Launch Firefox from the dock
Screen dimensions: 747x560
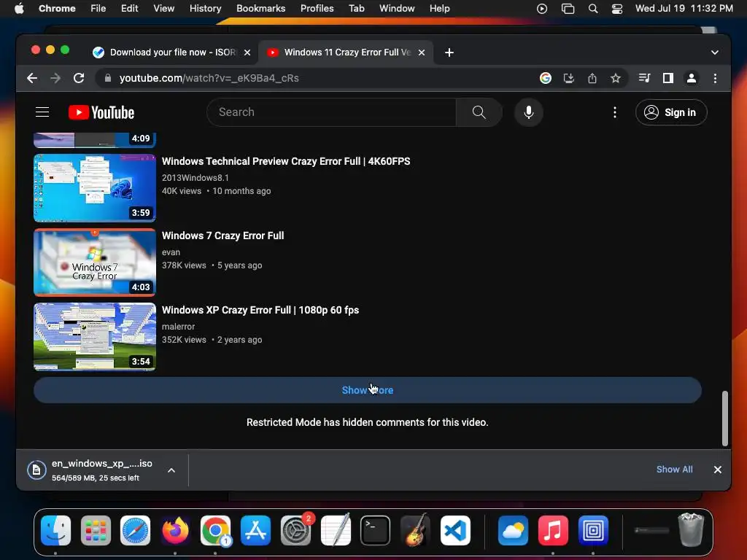click(175, 531)
